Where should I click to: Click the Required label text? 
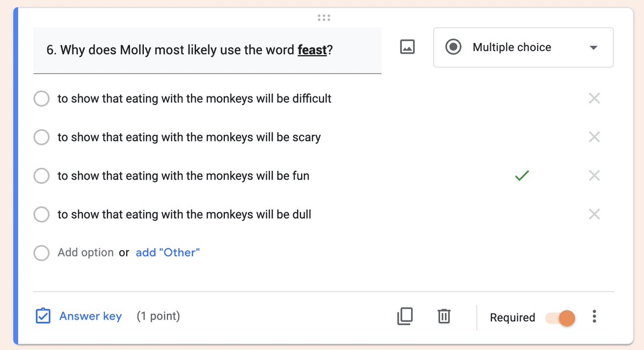[x=513, y=318]
